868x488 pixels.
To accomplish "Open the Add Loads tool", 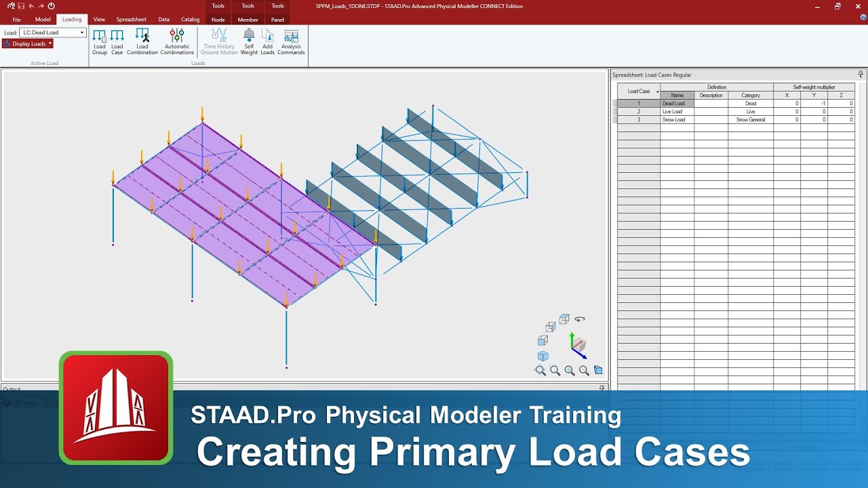I will point(268,42).
